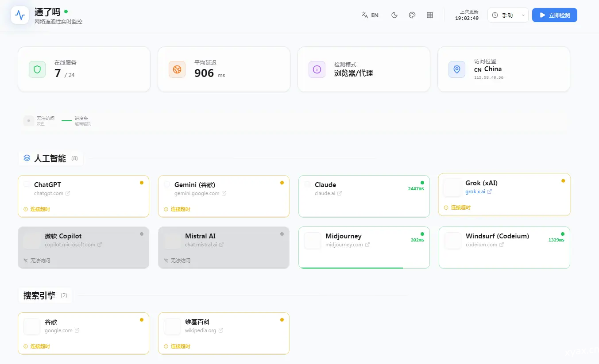Viewport: 599px width, 364px height.
Task: Click the pulse logo icon of 通了吗
Action: point(20,15)
